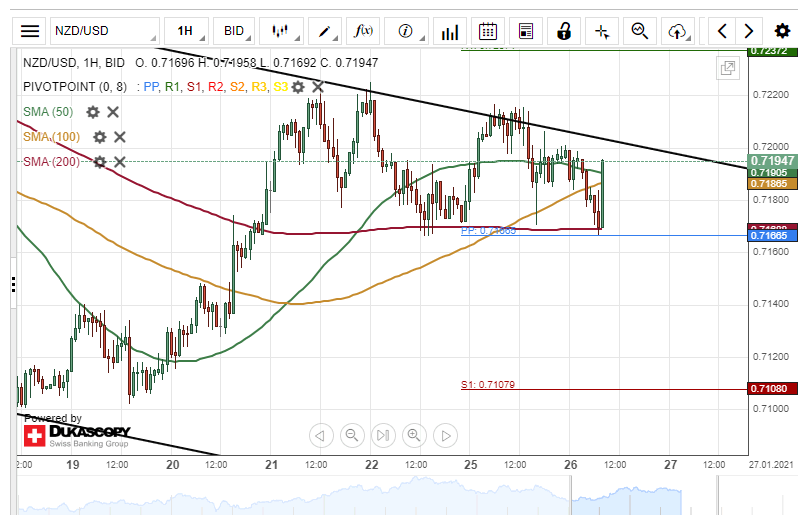Click the SMA 100 value tag 0.71865

tap(773, 184)
